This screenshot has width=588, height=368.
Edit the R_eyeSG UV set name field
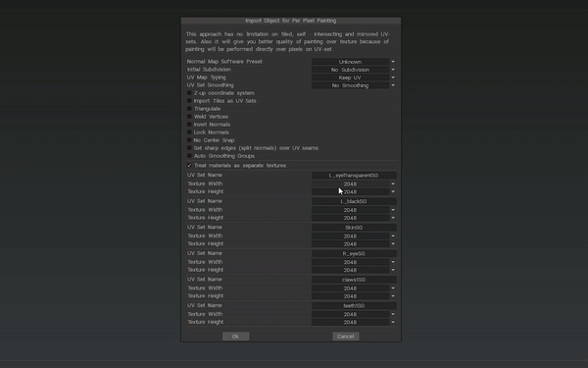coord(354,253)
